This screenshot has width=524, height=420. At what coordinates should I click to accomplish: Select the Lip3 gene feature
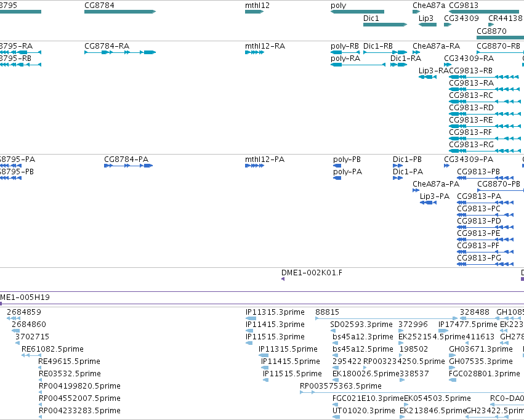coord(427,25)
